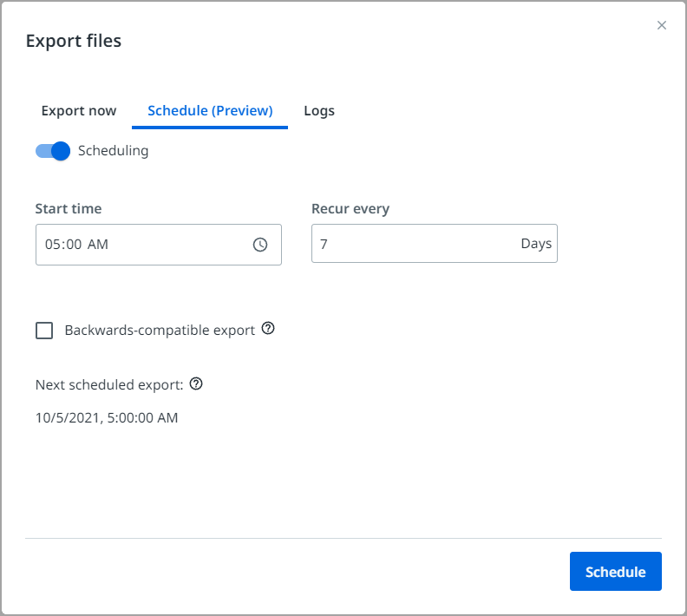The width and height of the screenshot is (687, 616).
Task: Select the Schedule (Preview) tab
Action: 210,111
